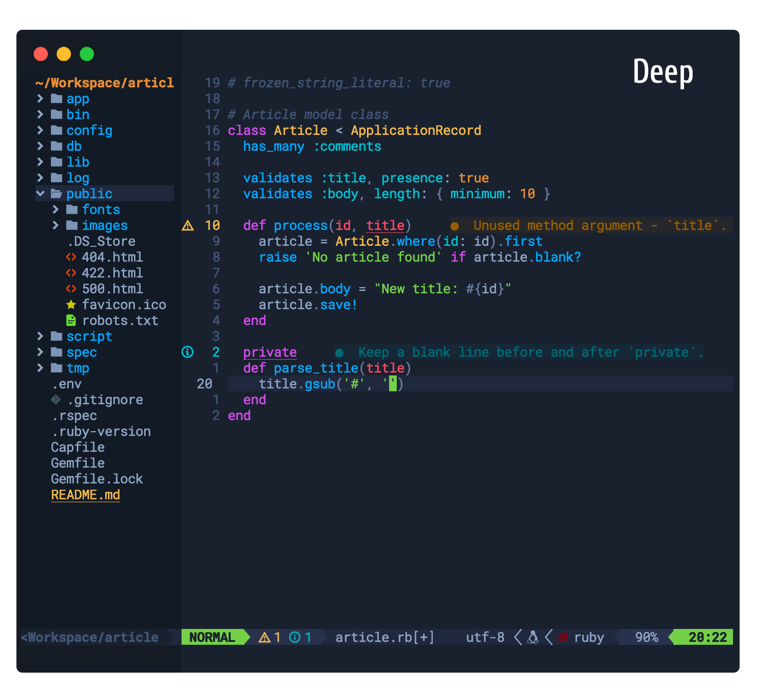This screenshot has height=700, width=757.
Task: Click the warning sign on line 10
Action: point(188,225)
